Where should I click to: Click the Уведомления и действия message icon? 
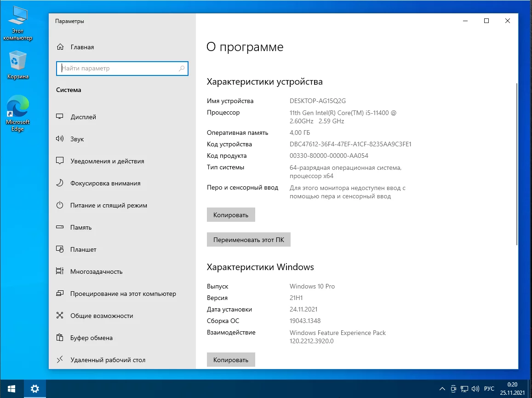(60, 161)
